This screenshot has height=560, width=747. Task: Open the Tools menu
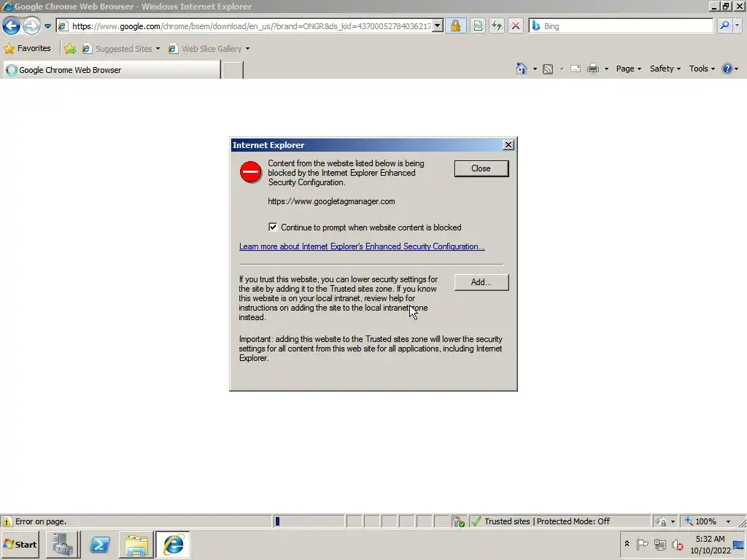tap(702, 69)
